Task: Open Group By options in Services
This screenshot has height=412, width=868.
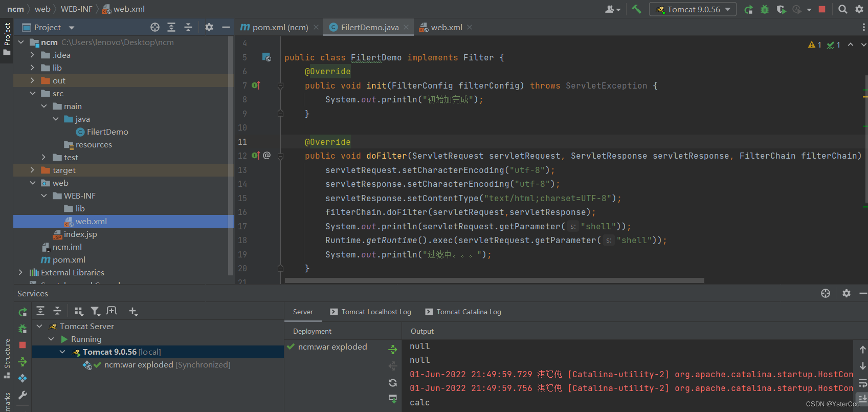Action: click(78, 311)
